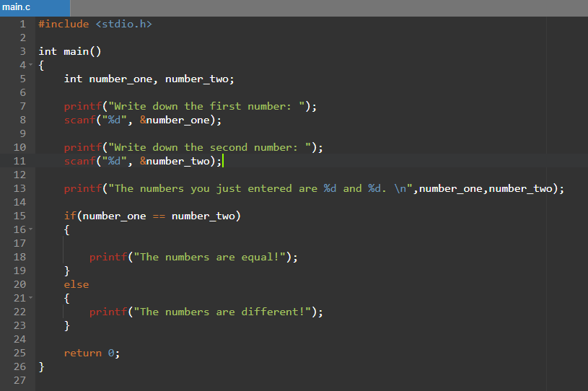Viewport: 588px width, 391px height.
Task: Click line number 1 in the gutter
Action: 23,24
